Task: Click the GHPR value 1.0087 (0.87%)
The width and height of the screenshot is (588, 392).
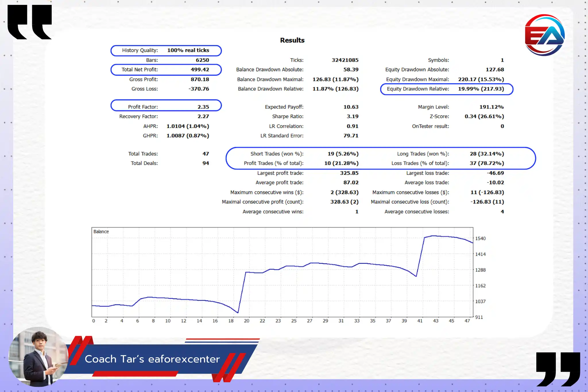Action: click(188, 135)
